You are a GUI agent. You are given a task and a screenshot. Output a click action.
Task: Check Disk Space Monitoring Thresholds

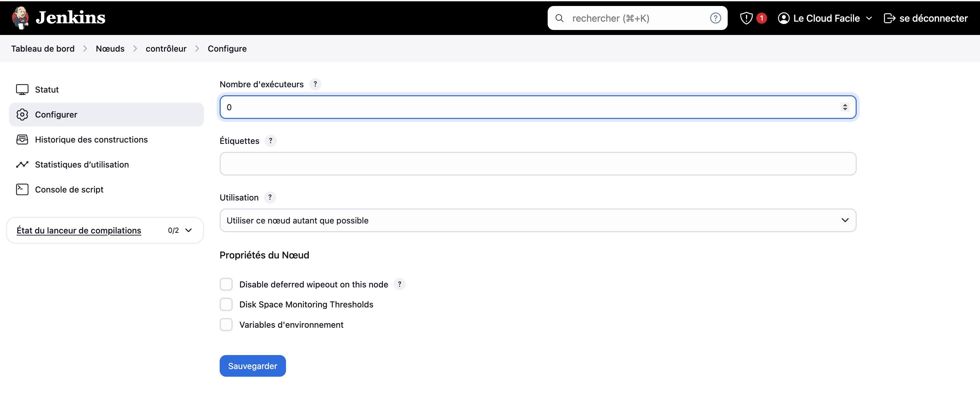point(226,304)
